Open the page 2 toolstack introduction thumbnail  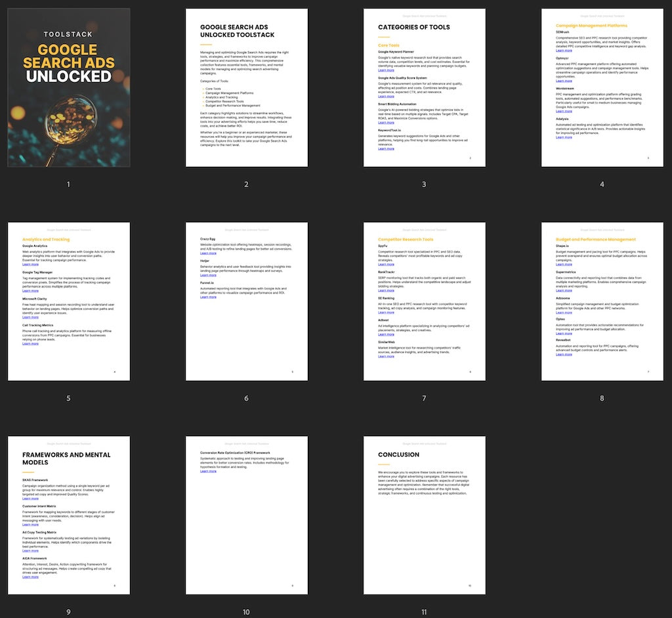[246, 87]
